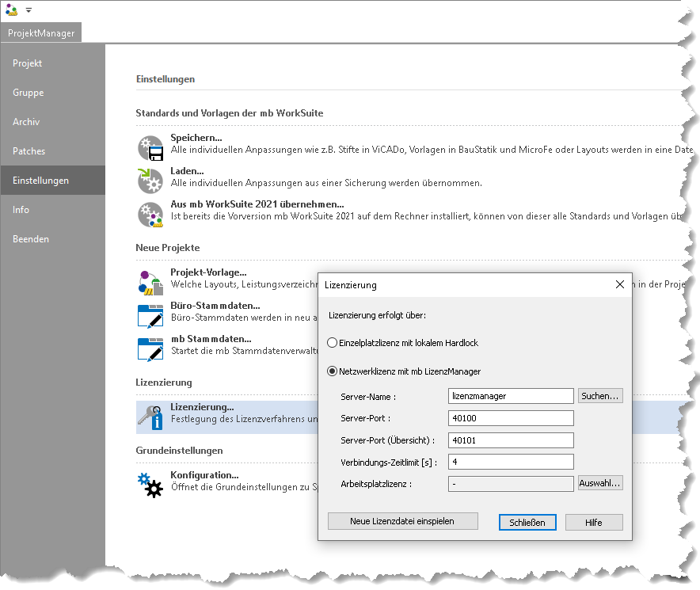Open the Konfiguration... entry
Viewport: 700px width, 590px height.
pyautogui.click(x=204, y=475)
